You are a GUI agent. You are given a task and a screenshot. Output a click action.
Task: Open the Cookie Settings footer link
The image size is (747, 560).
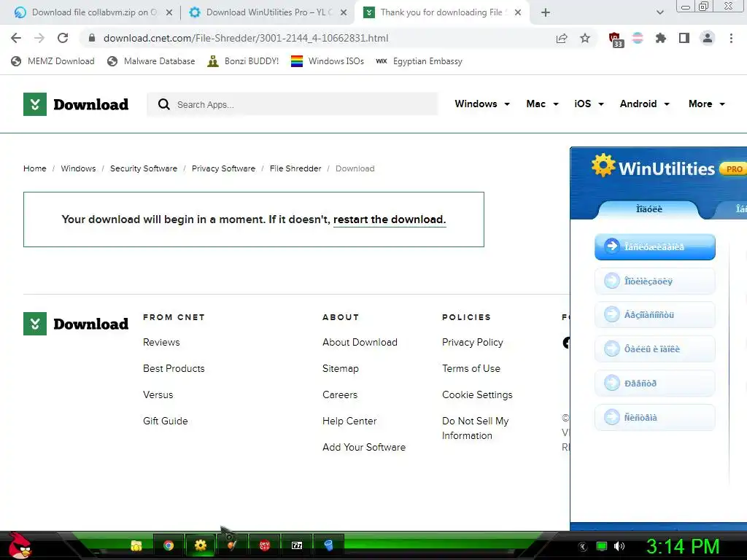pos(477,394)
